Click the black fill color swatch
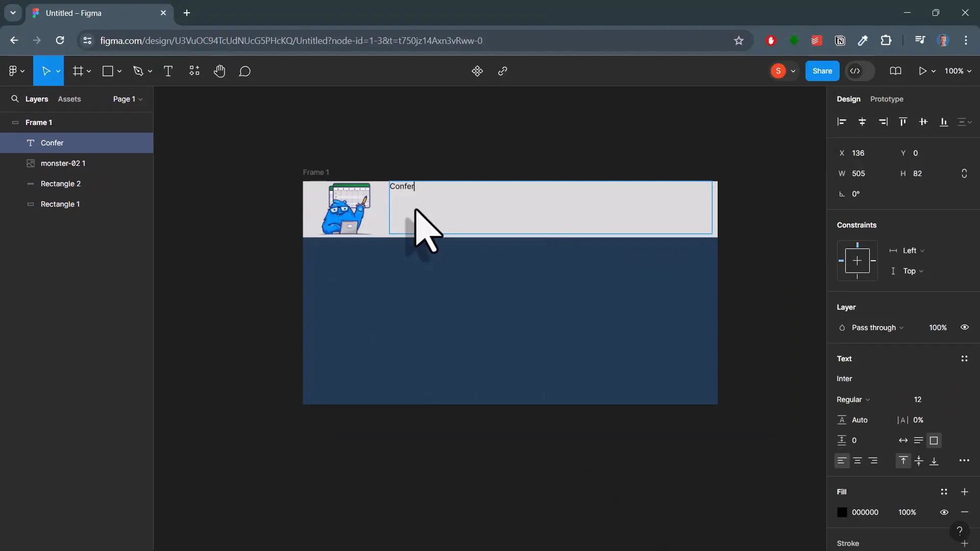The width and height of the screenshot is (980, 551). click(841, 512)
